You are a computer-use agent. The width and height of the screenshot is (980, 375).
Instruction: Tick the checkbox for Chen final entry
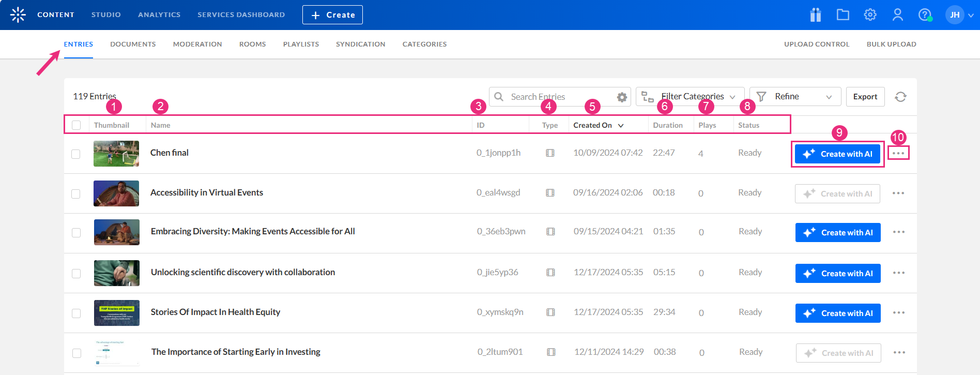[x=76, y=154]
